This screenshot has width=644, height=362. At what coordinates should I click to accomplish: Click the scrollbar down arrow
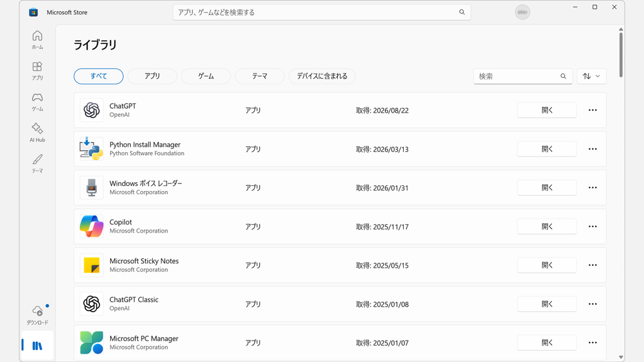621,358
